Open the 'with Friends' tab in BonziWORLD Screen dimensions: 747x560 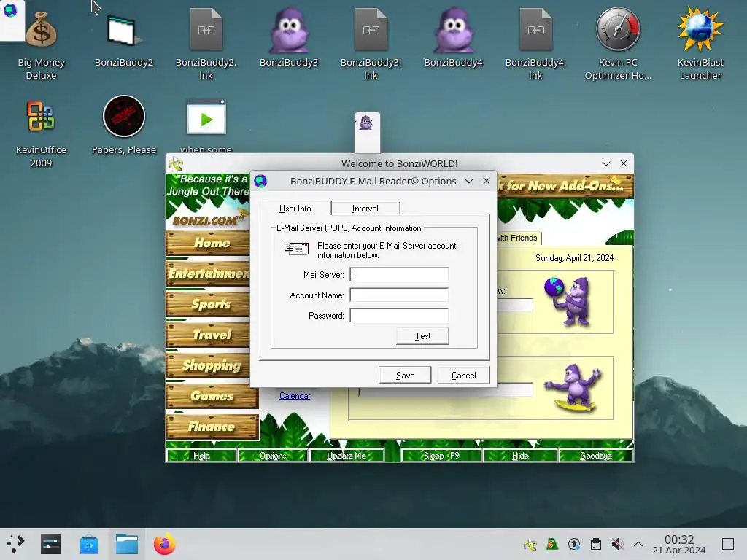point(518,238)
